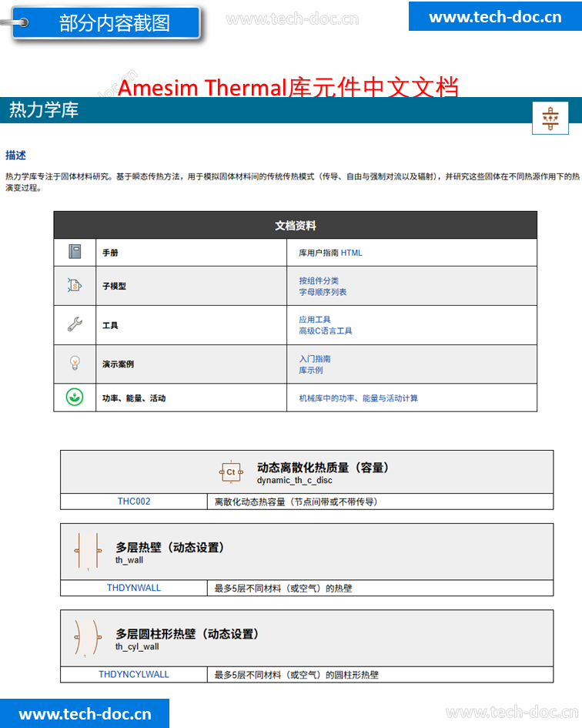Click the 手册 row label
Image resolution: width=582 pixels, height=728 pixels.
(x=110, y=253)
